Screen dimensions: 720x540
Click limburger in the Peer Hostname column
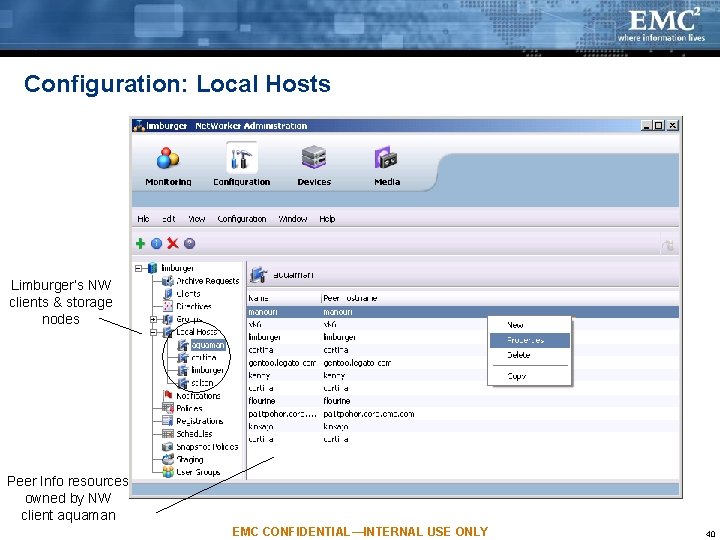(x=339, y=338)
